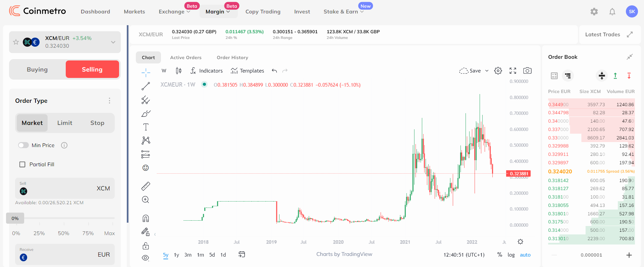Image resolution: width=644 pixels, height=267 pixels.
Task: Redo the chart action
Action: point(285,71)
